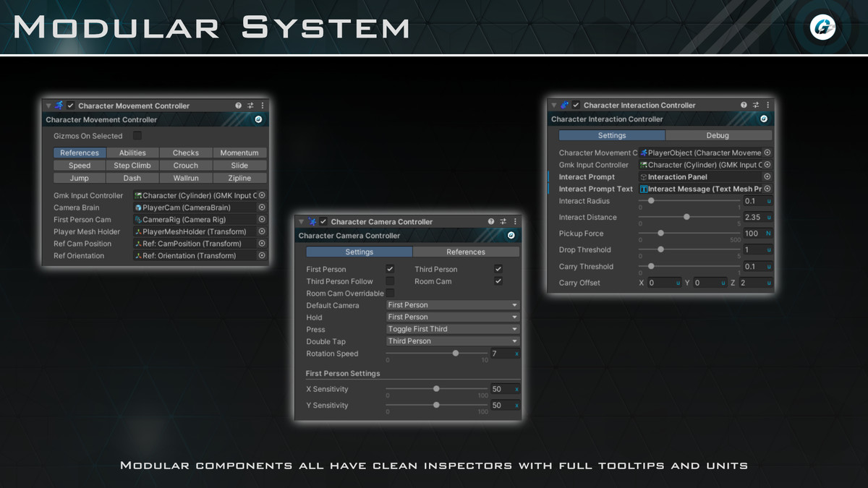
Task: Click the object picker icon beside Gmk Input Controller
Action: (262, 195)
